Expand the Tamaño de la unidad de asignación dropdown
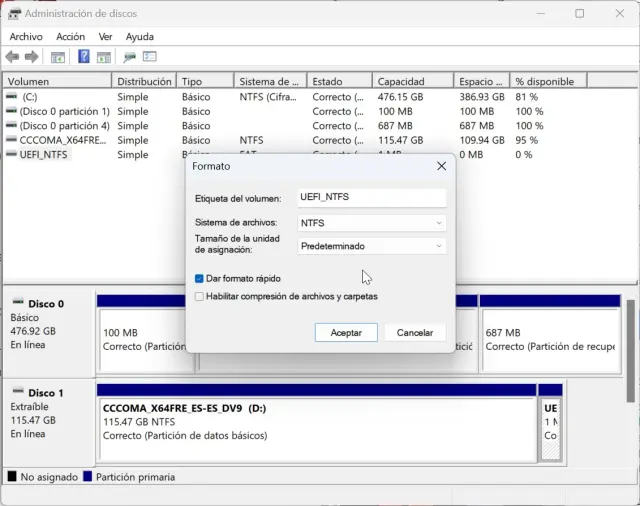Screen dimensions: 640x506 coord(372,246)
